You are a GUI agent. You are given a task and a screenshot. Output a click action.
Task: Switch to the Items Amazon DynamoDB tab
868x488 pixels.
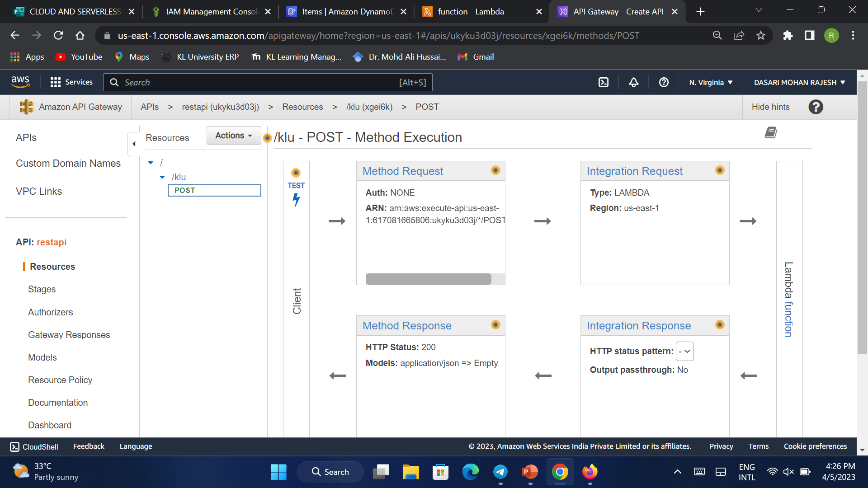click(x=347, y=12)
